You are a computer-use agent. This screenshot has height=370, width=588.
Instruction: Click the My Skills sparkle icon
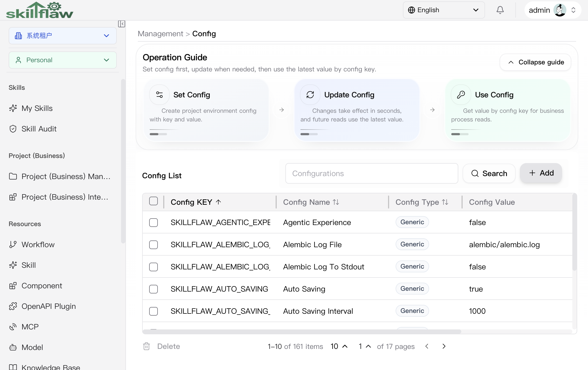[13, 108]
